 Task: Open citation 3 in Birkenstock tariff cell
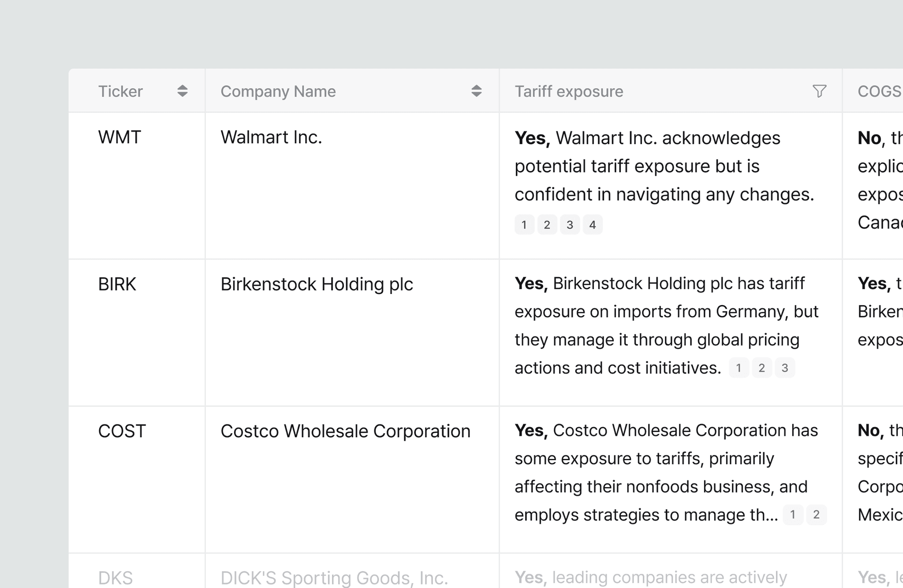pyautogui.click(x=785, y=368)
